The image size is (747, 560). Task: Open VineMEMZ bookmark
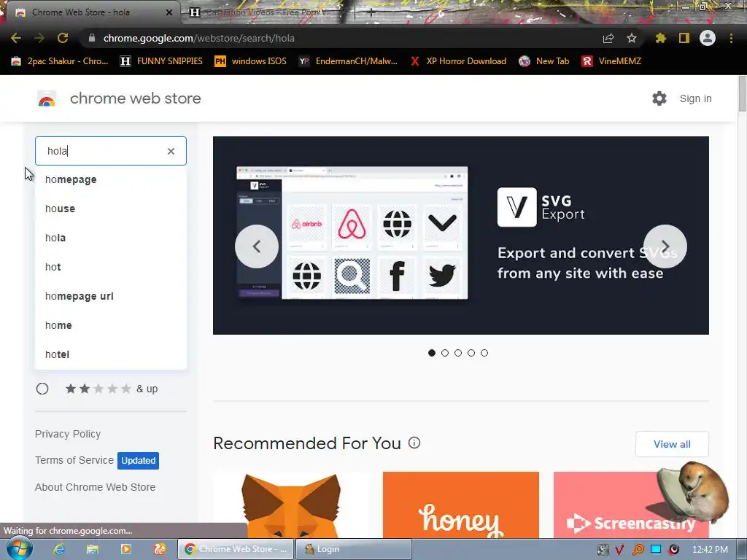[612, 61]
